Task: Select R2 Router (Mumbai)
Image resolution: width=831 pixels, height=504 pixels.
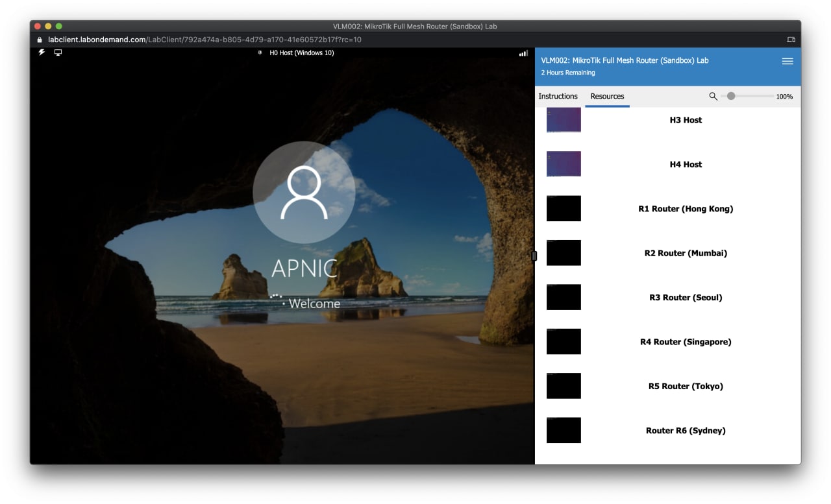Action: click(x=686, y=253)
